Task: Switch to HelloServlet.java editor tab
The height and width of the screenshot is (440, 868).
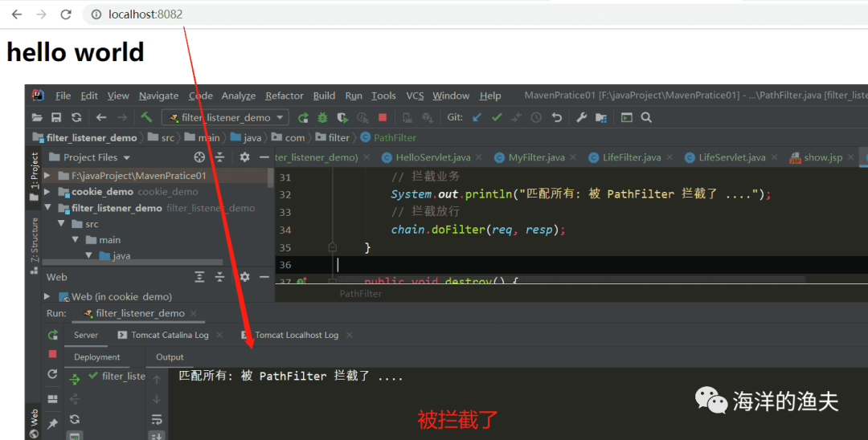Action: point(433,157)
